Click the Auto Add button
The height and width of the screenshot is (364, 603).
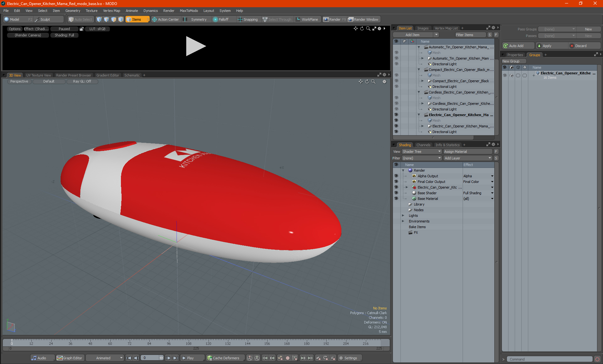click(518, 46)
